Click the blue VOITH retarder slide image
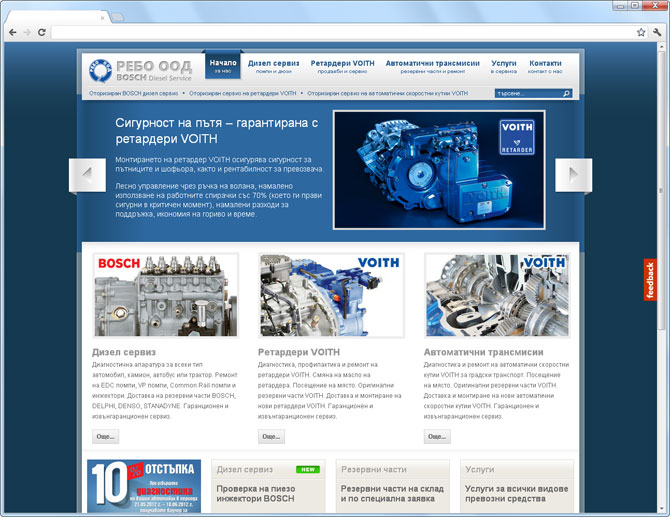Screen dimensions: 670x517 pyautogui.click(x=439, y=170)
